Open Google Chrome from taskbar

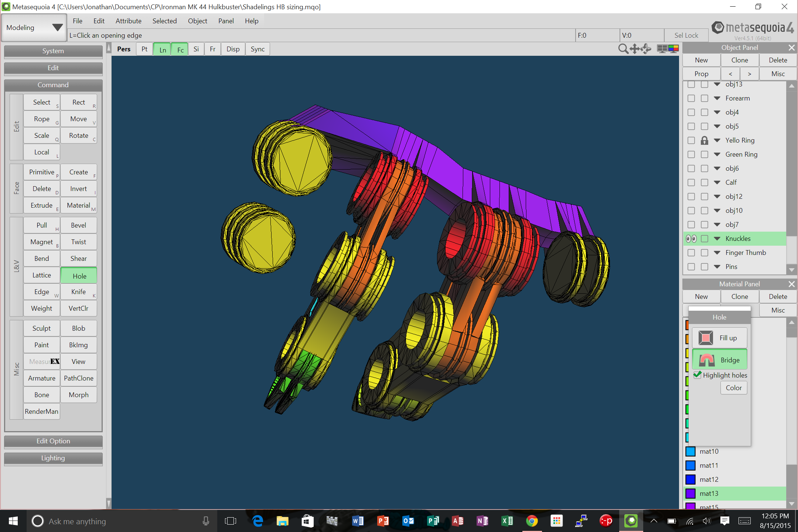pyautogui.click(x=532, y=521)
